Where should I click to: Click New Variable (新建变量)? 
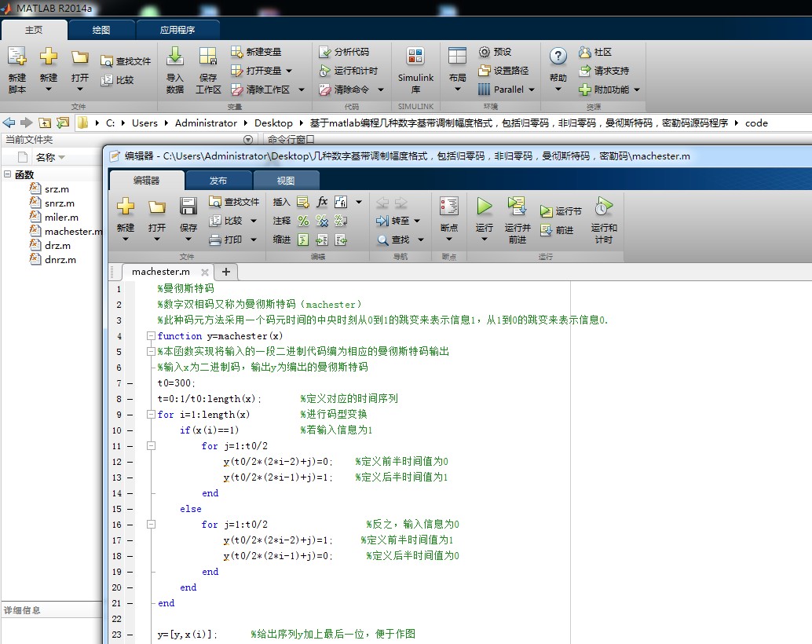point(256,52)
